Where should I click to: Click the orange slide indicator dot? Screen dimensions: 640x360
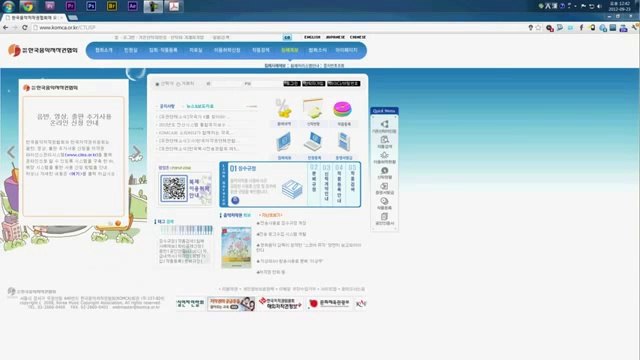(118, 223)
